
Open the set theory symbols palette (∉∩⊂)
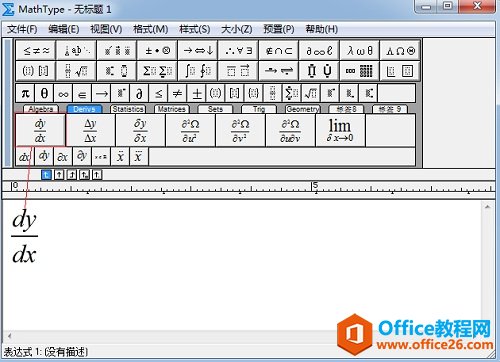coord(279,50)
